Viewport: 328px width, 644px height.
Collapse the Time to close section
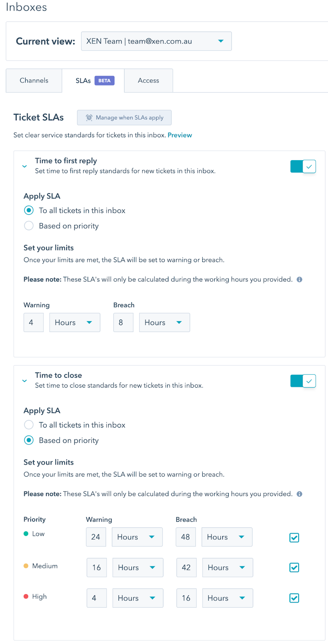[25, 381]
